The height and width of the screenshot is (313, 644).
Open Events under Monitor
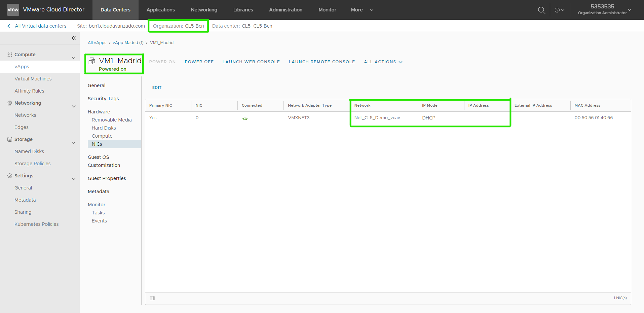[x=99, y=221]
